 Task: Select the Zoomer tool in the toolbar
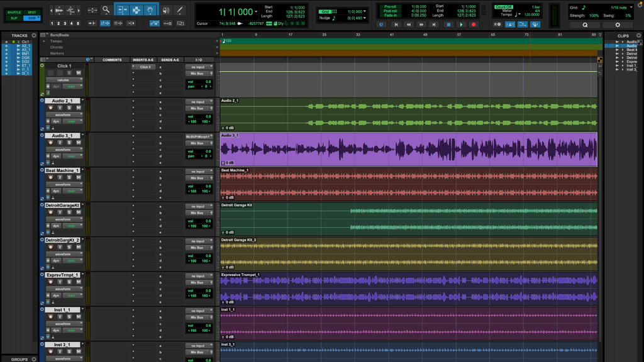(x=105, y=10)
